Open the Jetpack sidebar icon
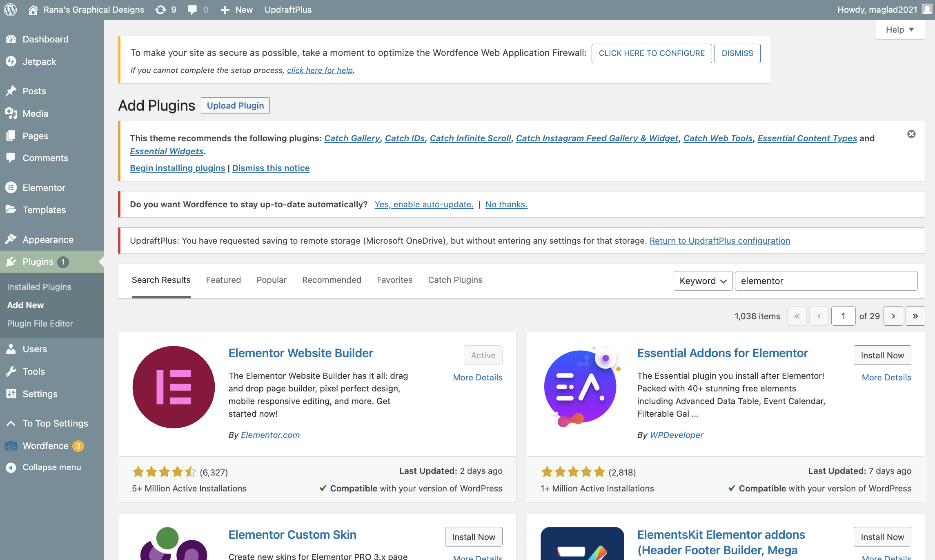The height and width of the screenshot is (560, 935). (x=11, y=62)
